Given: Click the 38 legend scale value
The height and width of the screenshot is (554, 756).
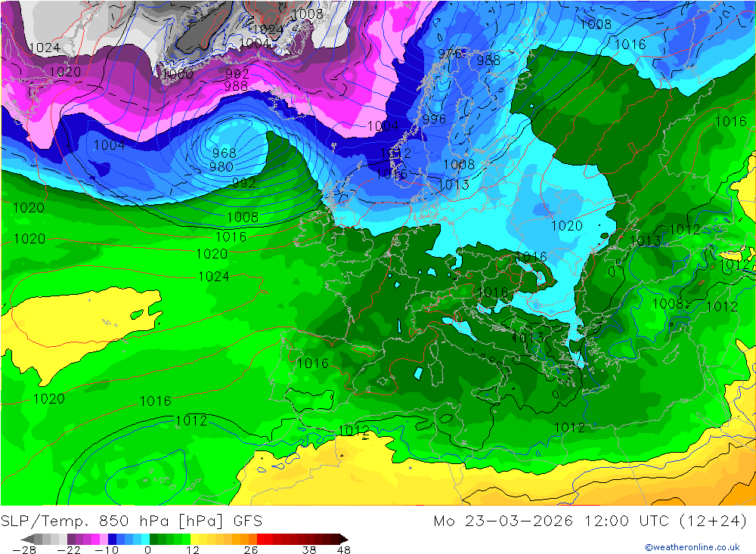Looking at the screenshot, I should coord(309,550).
